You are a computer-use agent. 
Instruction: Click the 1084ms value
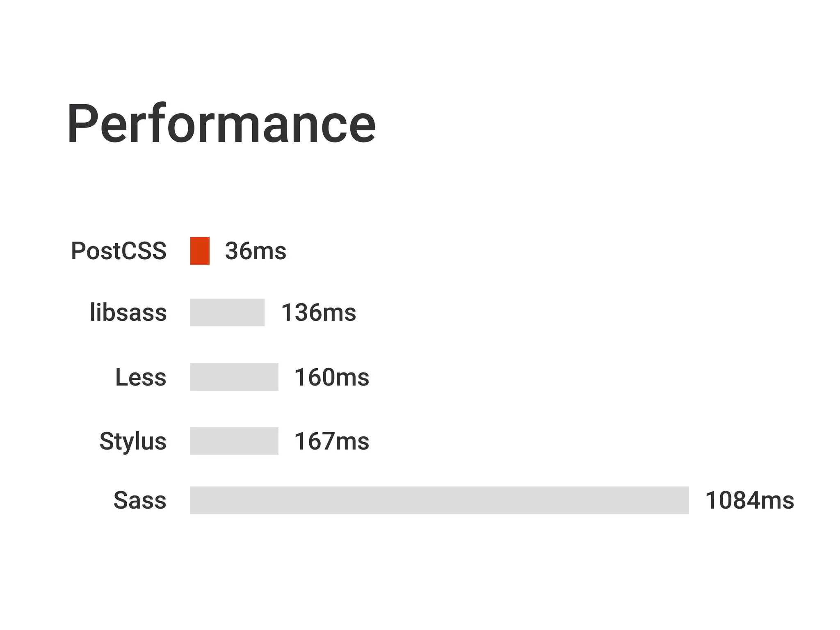coord(749,500)
